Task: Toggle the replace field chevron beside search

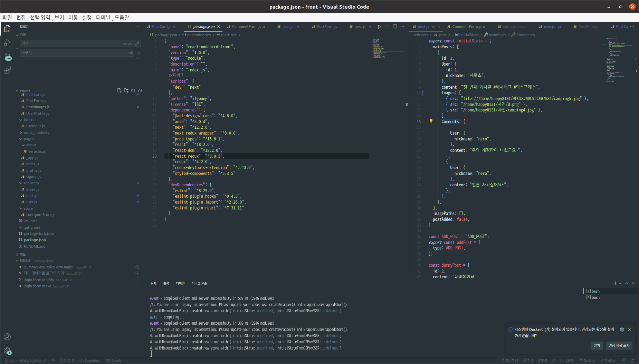Action: coord(17,48)
